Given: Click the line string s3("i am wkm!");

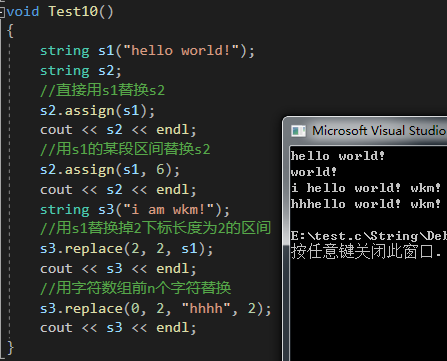Looking at the screenshot, I should tap(135, 210).
